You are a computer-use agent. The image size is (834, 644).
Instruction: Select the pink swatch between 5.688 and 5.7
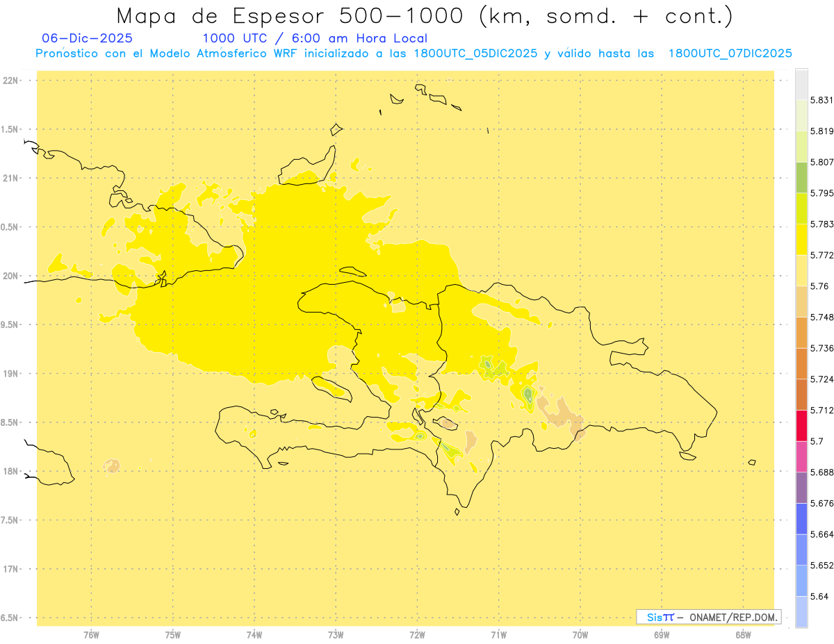coord(801,456)
